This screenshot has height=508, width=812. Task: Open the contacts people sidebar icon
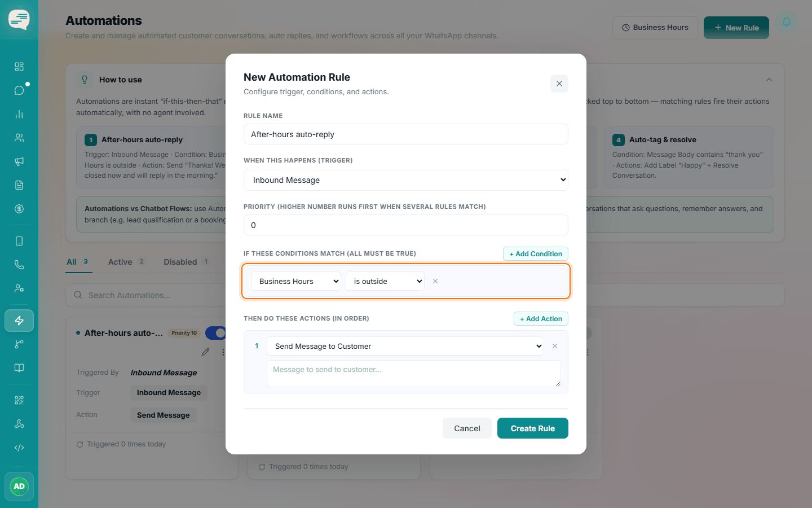click(19, 138)
